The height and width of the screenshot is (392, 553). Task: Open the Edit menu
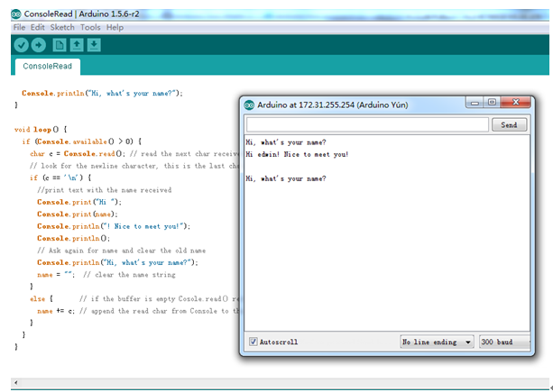point(37,27)
